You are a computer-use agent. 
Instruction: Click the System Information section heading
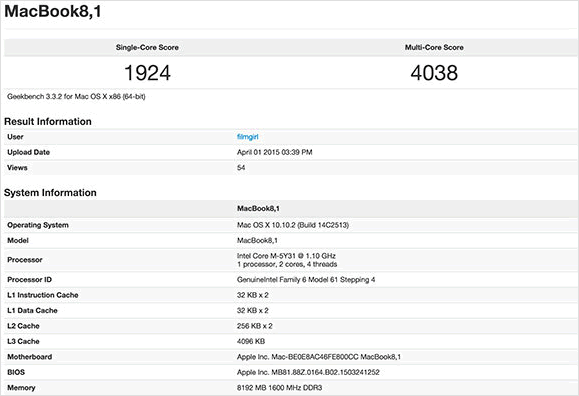50,192
